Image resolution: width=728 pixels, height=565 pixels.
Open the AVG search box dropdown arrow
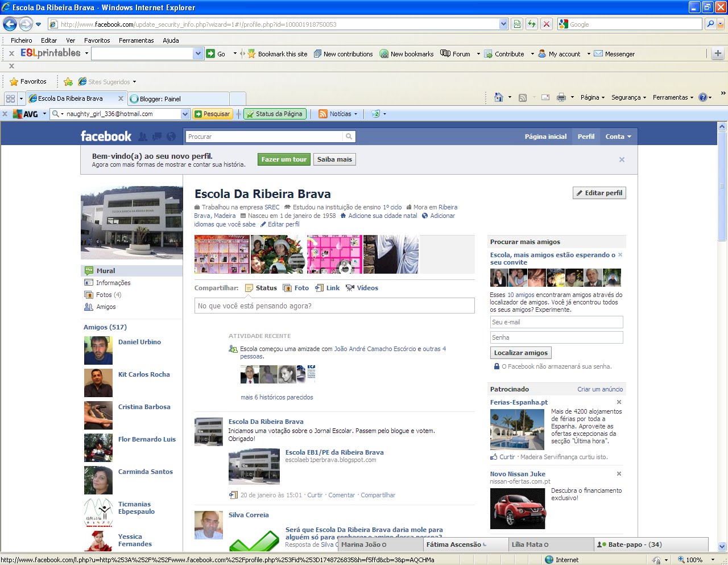coord(185,114)
